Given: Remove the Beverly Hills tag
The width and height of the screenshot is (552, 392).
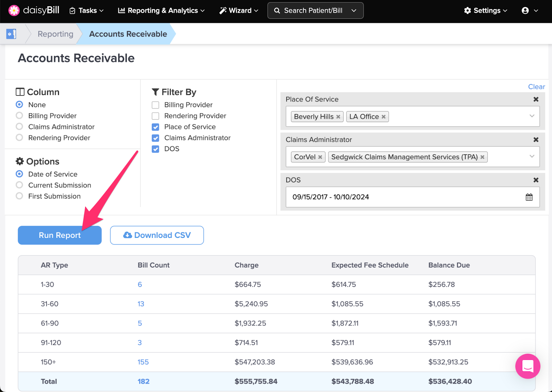Looking at the screenshot, I should pos(338,117).
